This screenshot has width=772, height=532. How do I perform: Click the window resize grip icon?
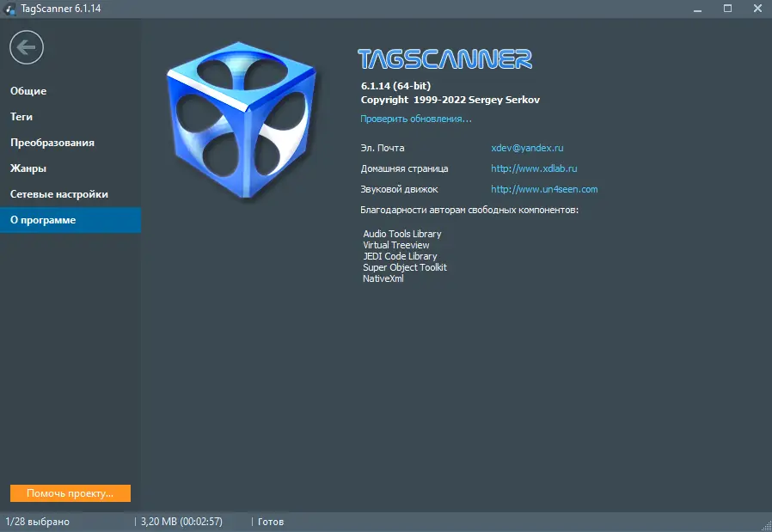pyautogui.click(x=766, y=526)
